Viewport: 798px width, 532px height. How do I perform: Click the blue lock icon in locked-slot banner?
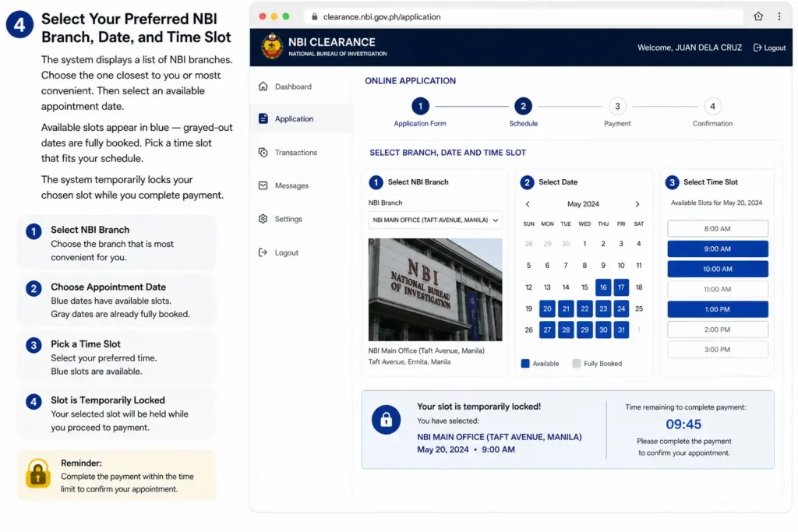[x=386, y=420]
